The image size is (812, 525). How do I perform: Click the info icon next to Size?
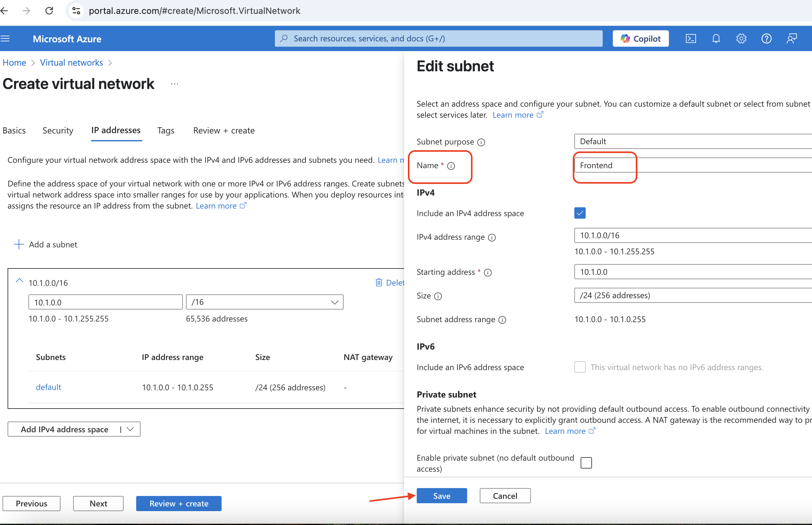438,296
